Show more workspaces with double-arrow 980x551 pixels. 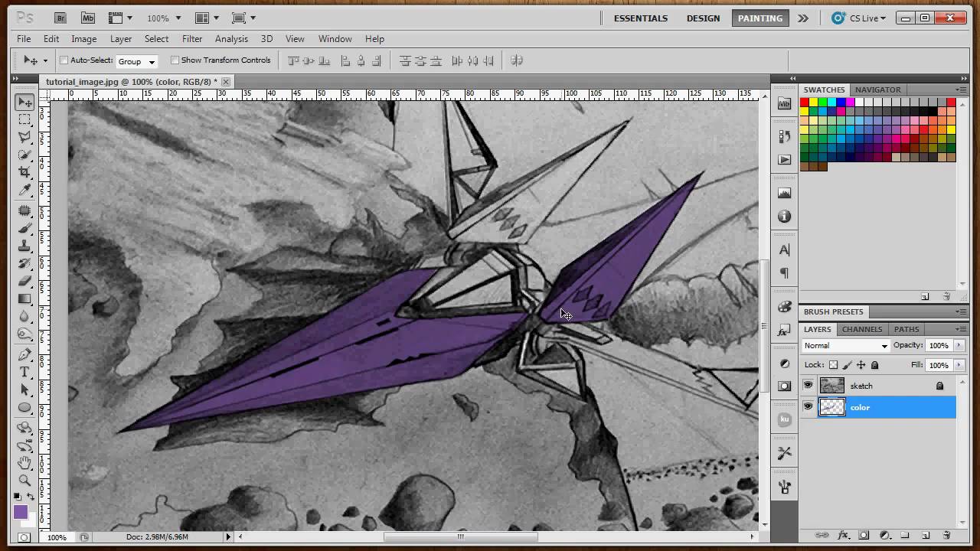(802, 18)
